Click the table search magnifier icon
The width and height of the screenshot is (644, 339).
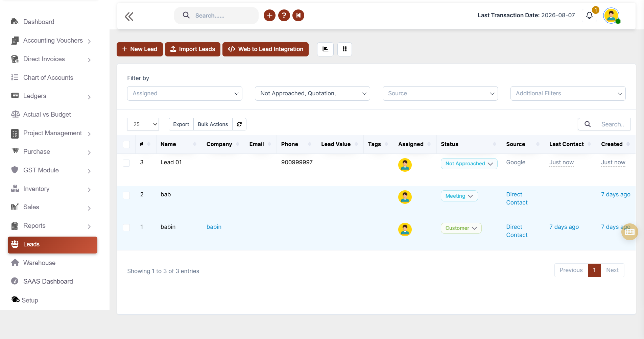[x=588, y=124]
